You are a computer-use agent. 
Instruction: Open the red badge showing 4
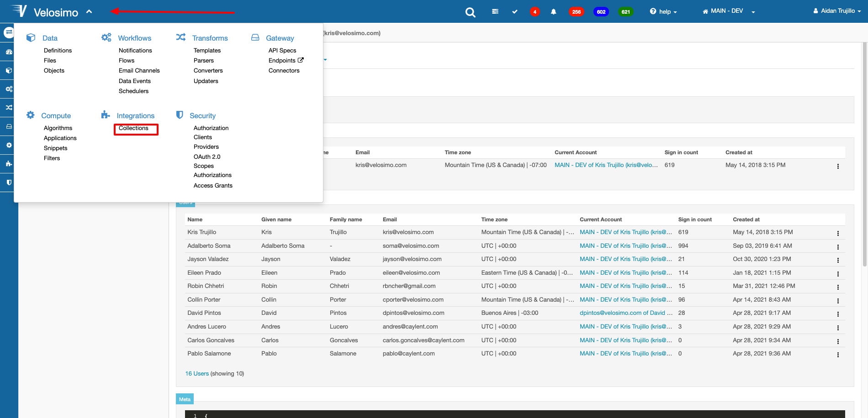click(x=535, y=12)
